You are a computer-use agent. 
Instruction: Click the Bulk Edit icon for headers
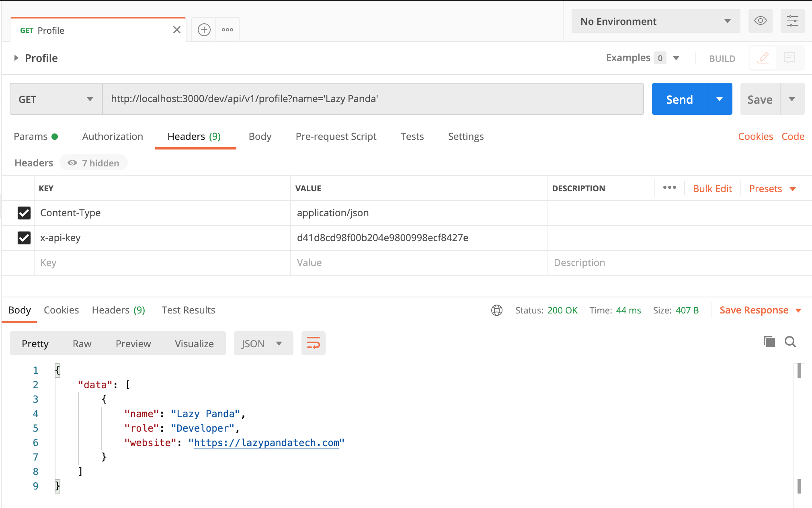[712, 188]
